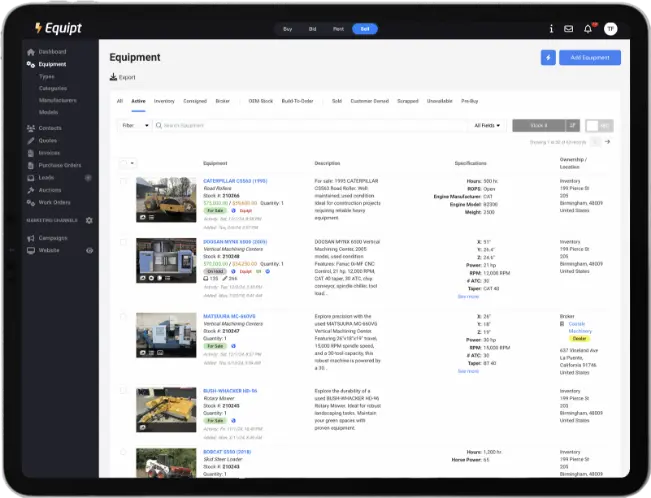Open the notifications bell
Screen dimensions: 651x498
click(x=588, y=29)
